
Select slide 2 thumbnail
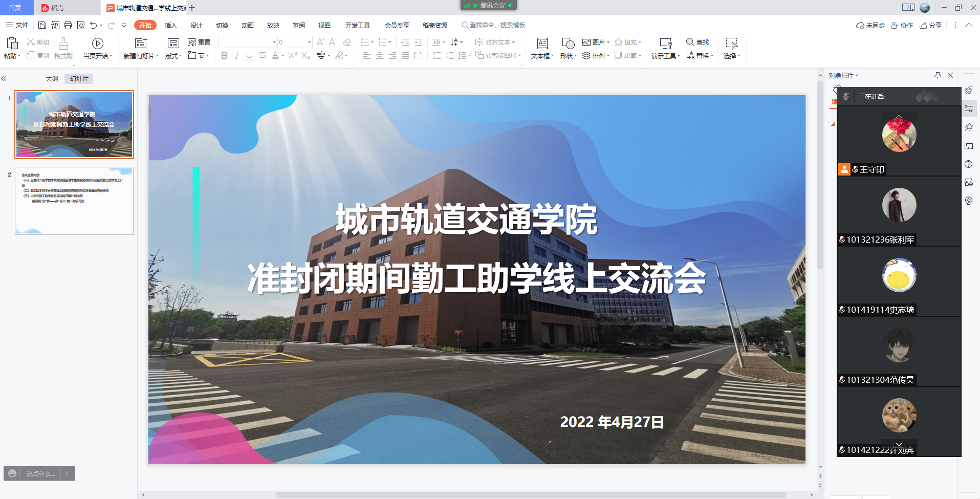(x=74, y=201)
